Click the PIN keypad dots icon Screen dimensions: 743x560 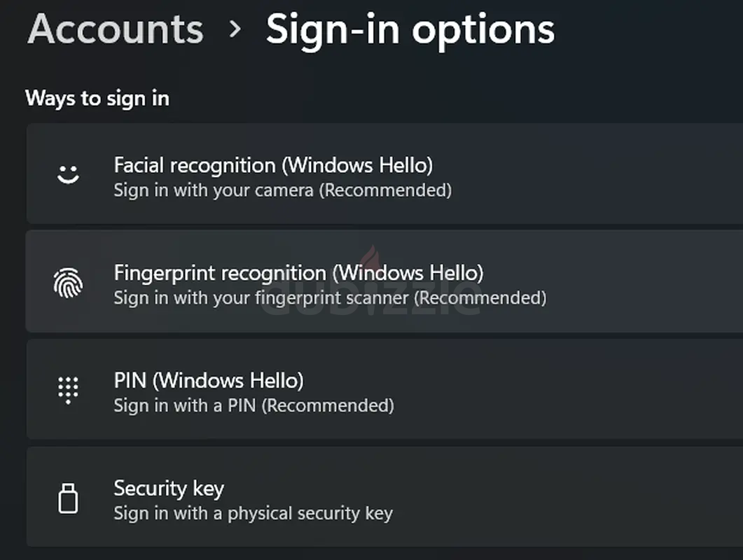coord(68,391)
